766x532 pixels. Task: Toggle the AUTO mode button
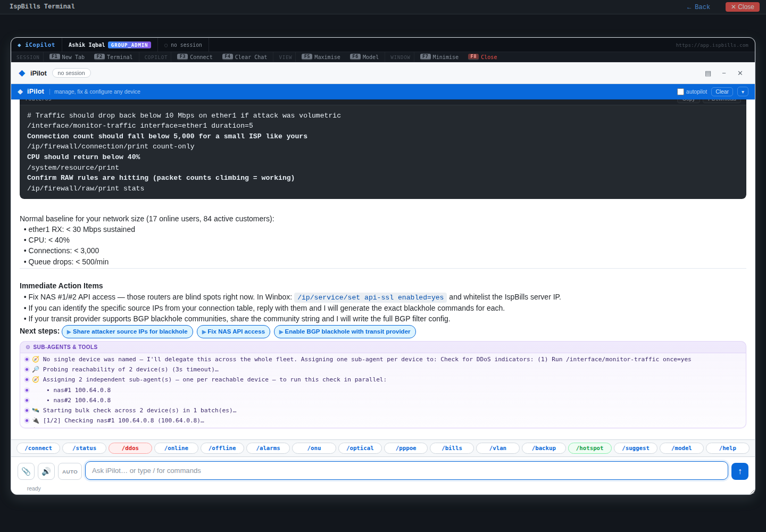coord(70,471)
